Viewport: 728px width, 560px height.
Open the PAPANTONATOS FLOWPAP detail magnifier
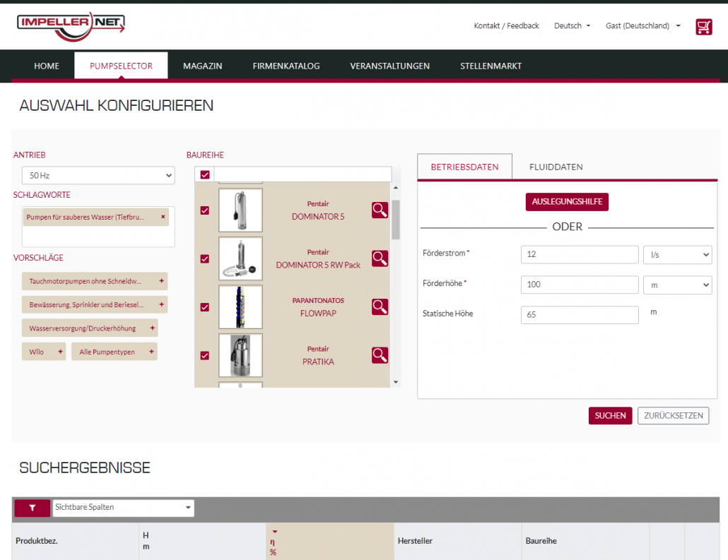[380, 306]
